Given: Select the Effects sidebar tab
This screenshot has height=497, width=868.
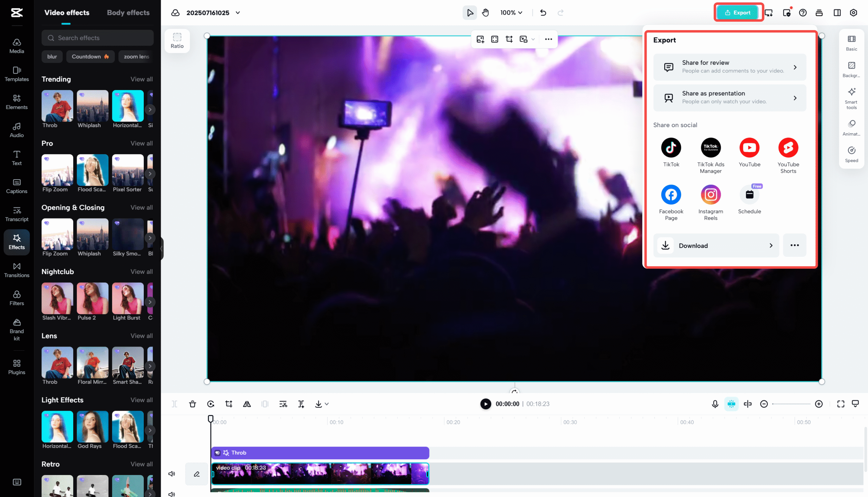Looking at the screenshot, I should (17, 242).
